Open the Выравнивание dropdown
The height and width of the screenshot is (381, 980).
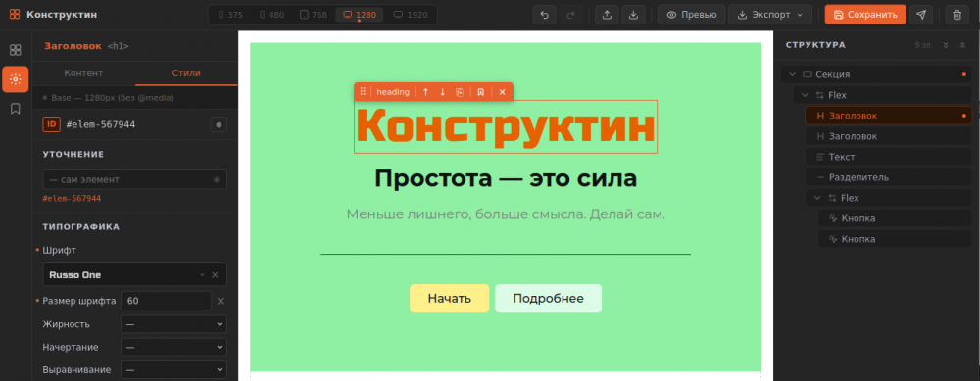(x=173, y=370)
